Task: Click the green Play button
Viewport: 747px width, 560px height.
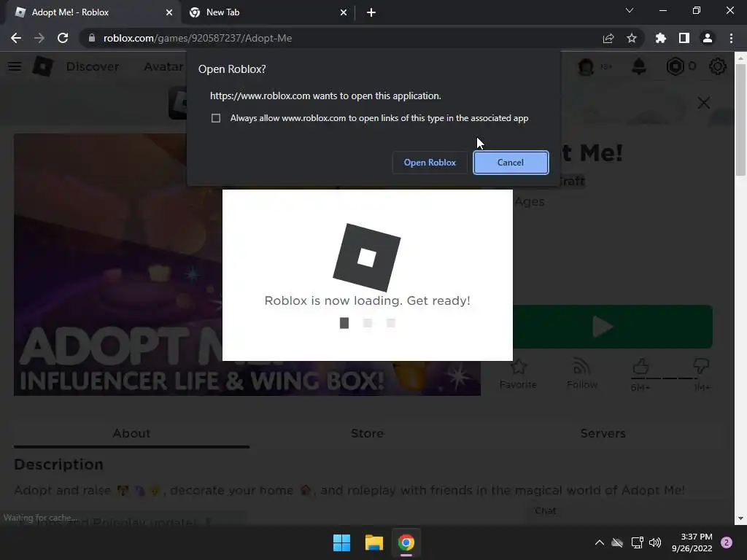Action: point(613,327)
